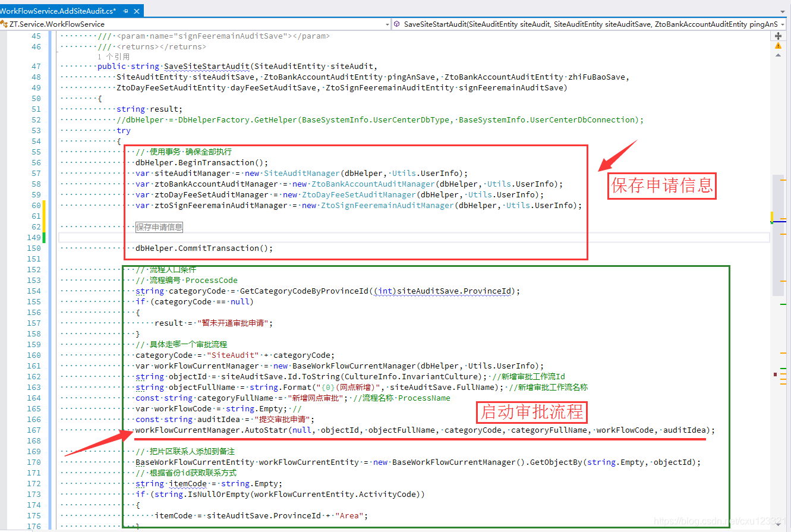The image size is (791, 532).
Task: Click the vertical scrollbar thumb
Action: pos(779,235)
